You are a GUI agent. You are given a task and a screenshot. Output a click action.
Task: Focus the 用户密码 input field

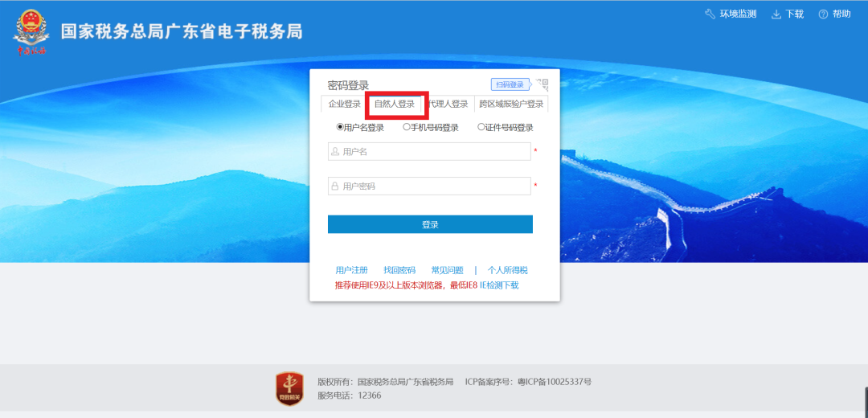click(x=429, y=186)
